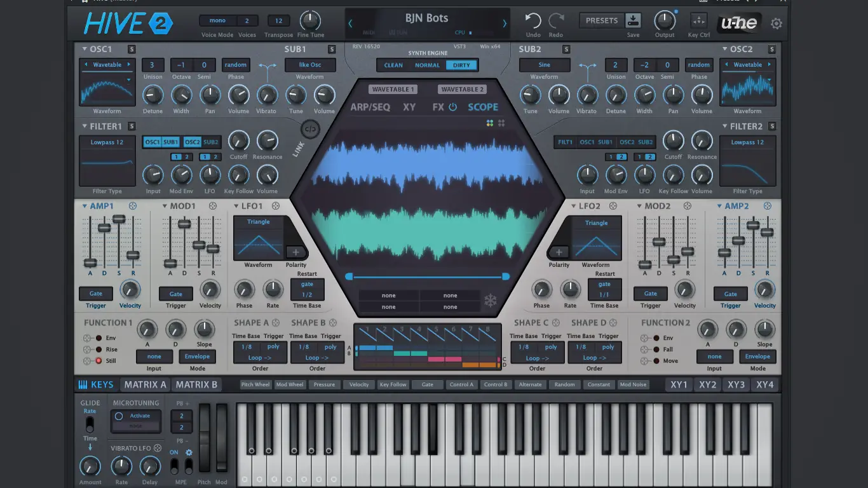
Task: Solo FILTER1 with its S button
Action: (132, 126)
